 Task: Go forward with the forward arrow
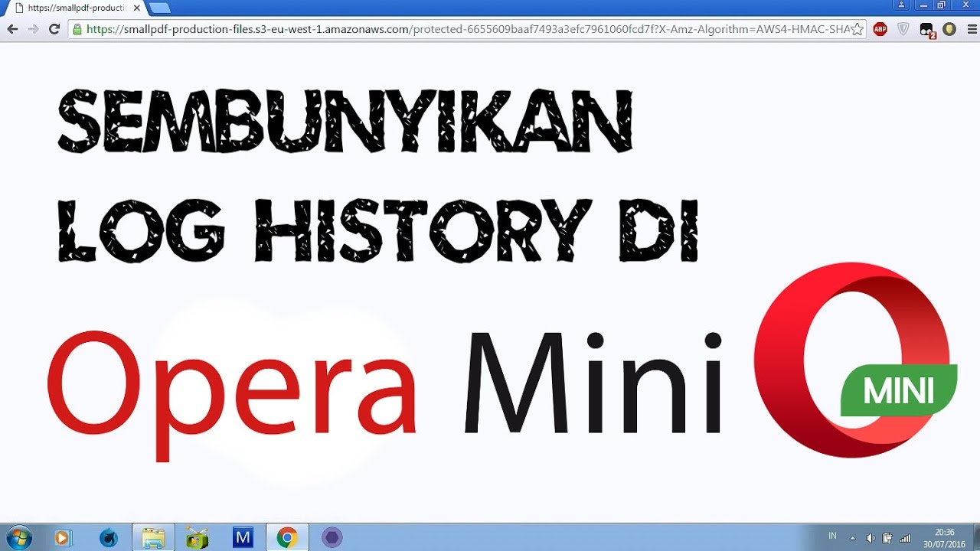pos(33,29)
